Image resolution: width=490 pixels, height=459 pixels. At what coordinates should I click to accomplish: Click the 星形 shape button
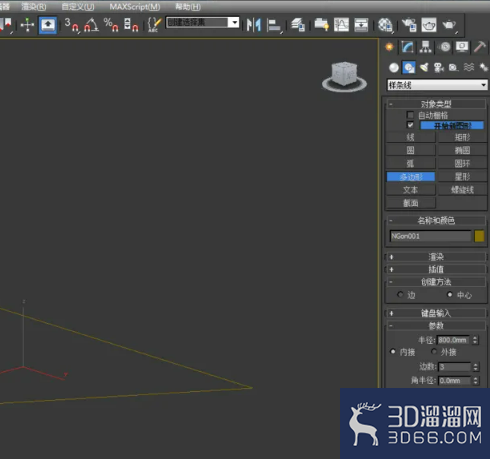[462, 176]
